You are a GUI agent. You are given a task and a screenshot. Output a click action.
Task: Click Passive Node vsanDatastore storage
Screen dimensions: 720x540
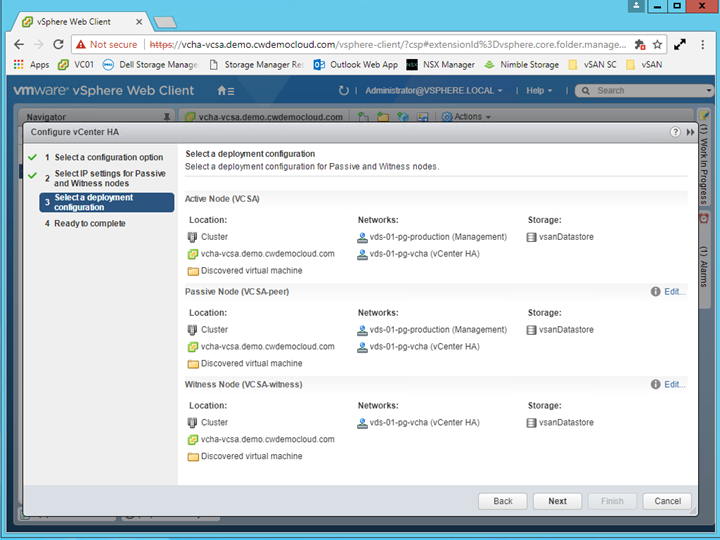click(x=560, y=330)
